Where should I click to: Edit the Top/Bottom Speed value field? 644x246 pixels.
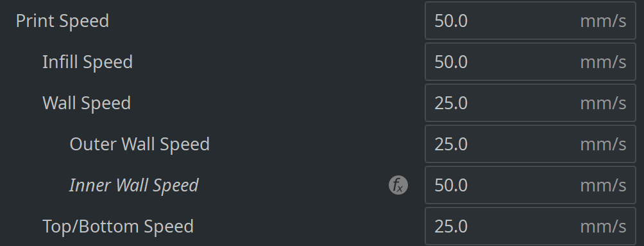(530, 226)
